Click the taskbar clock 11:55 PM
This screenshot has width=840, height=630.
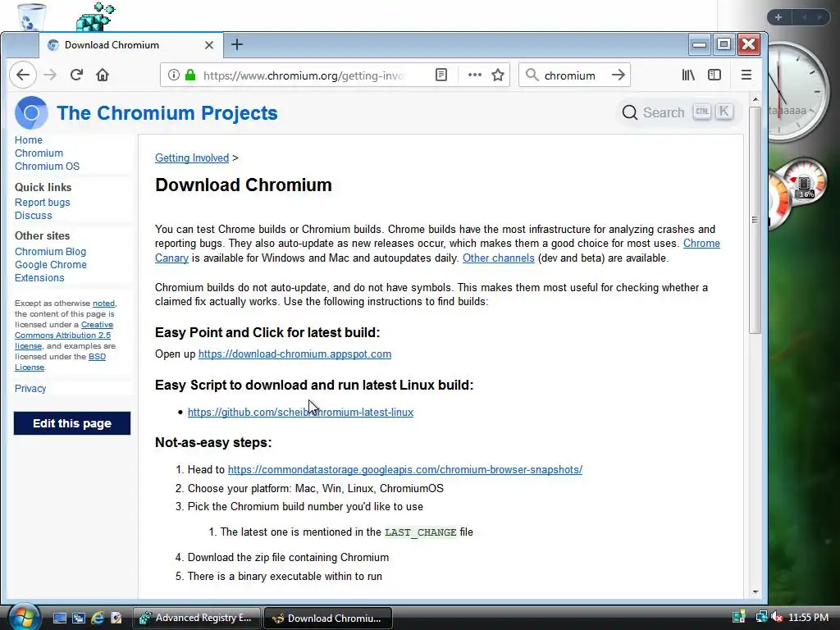pos(808,617)
